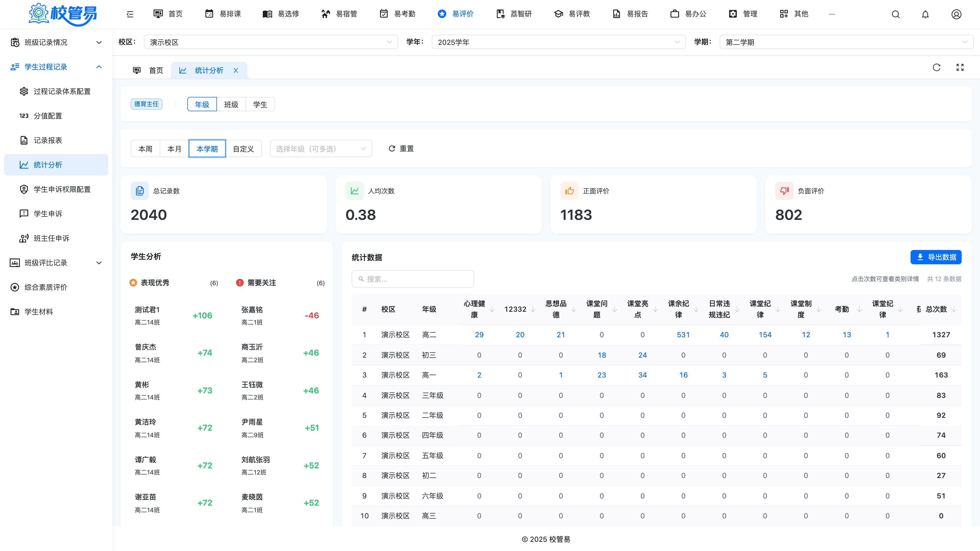
Task: Open 记录报表 in sidebar
Action: (x=56, y=140)
